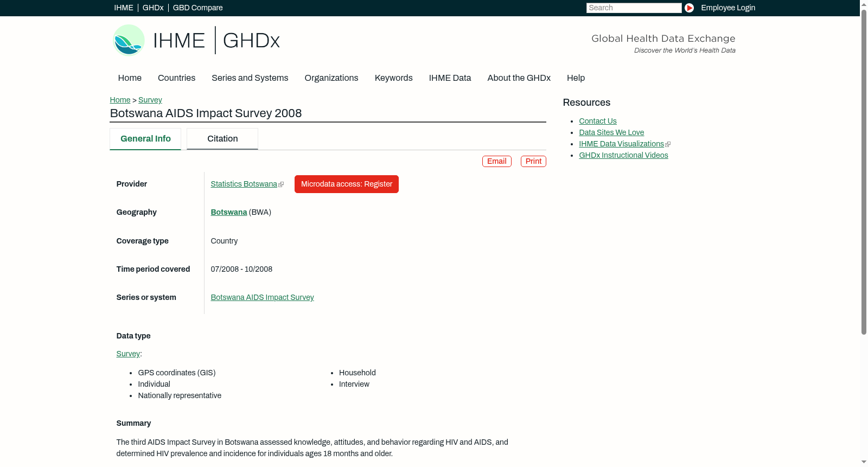Viewport: 868px width, 467px height.
Task: Click Microdata access: Register button
Action: [x=347, y=184]
